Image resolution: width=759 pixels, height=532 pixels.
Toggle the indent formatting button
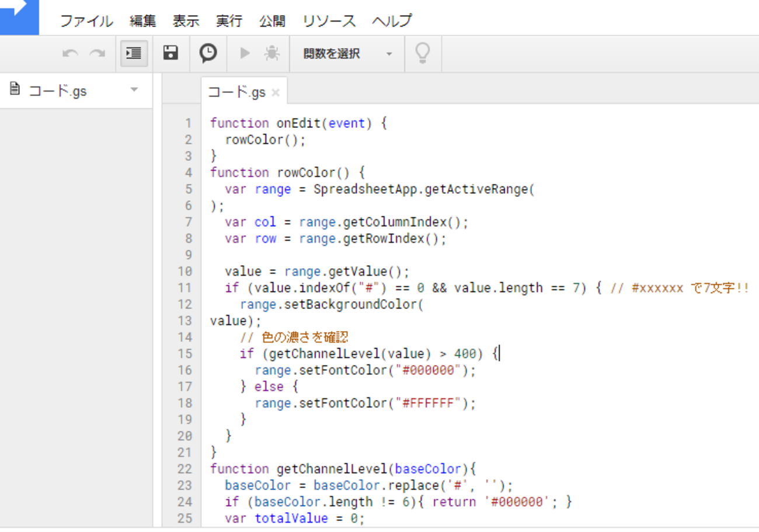click(134, 54)
